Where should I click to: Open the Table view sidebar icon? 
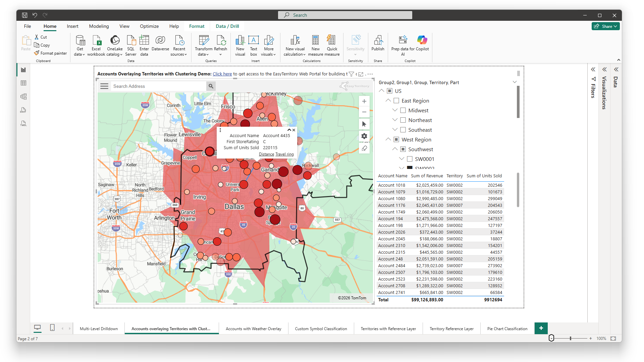click(23, 83)
